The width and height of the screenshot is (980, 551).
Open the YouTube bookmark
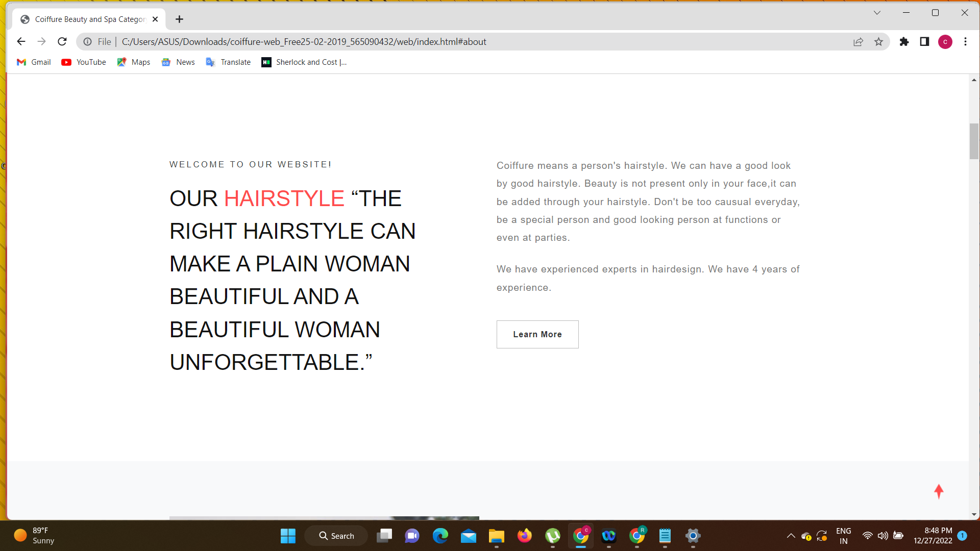pyautogui.click(x=84, y=62)
